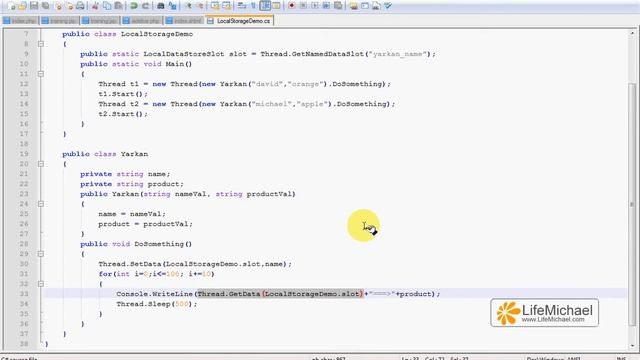Click line number 38 in the margin
Screen dimensions: 640x360
tap(24, 344)
